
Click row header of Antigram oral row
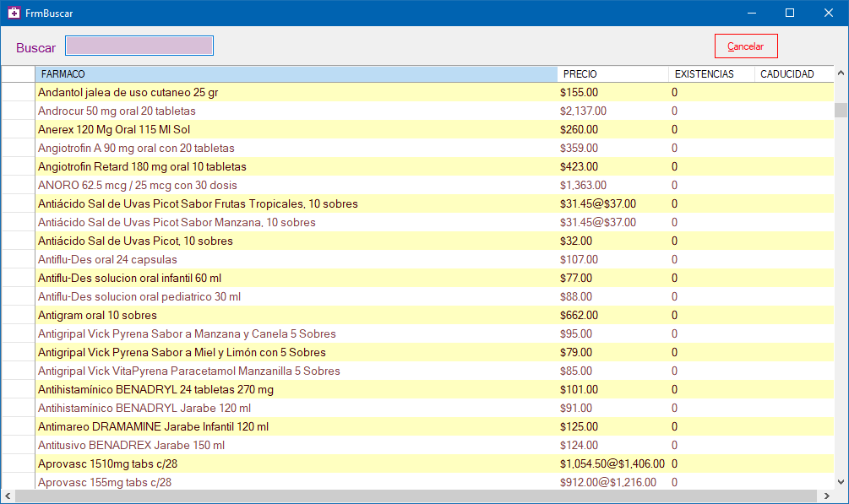point(19,315)
